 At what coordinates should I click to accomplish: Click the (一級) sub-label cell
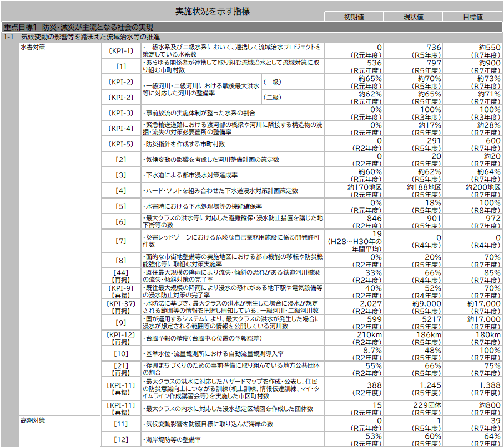(x=293, y=82)
